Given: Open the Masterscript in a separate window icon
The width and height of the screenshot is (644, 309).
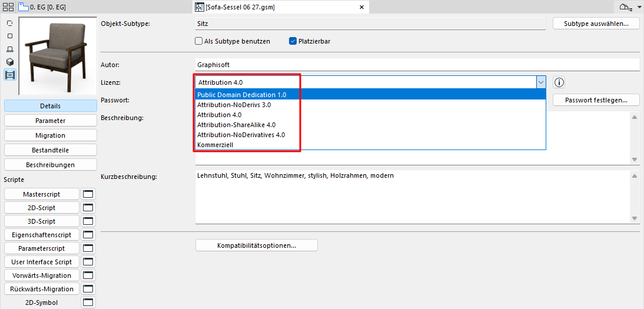Looking at the screenshot, I should (88, 194).
